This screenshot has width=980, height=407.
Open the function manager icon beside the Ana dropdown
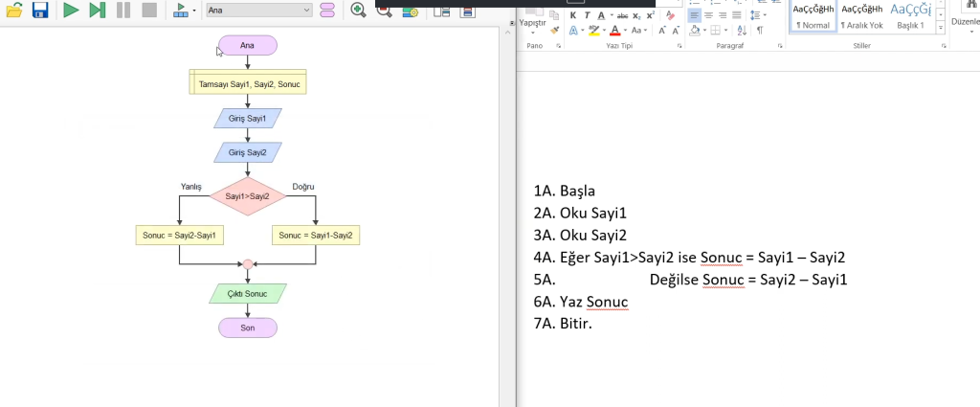(x=327, y=11)
